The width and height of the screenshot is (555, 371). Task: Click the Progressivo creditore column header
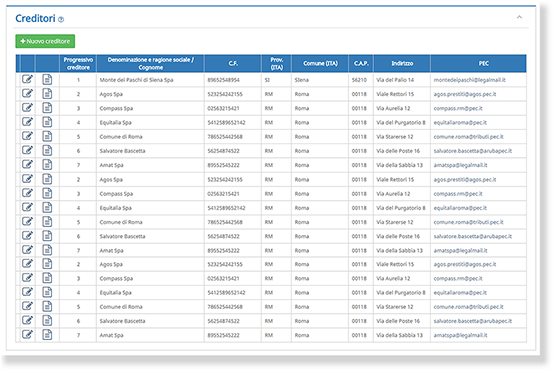78,63
